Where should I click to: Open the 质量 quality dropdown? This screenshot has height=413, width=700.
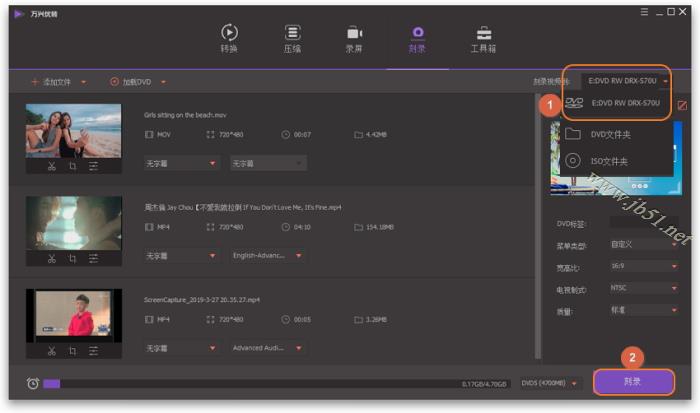tap(644, 310)
